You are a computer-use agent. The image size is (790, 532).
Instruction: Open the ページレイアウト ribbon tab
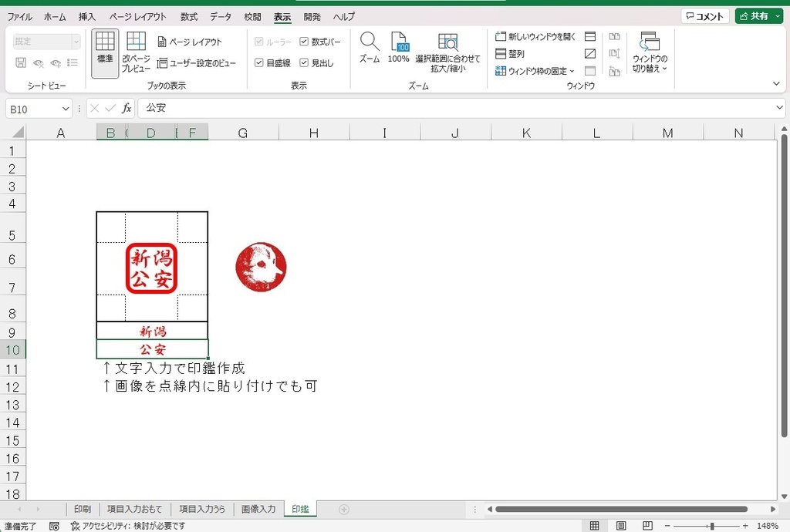[137, 17]
